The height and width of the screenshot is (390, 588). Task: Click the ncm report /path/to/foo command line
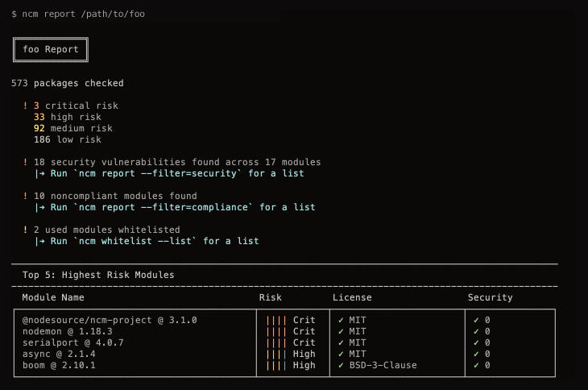(78, 14)
